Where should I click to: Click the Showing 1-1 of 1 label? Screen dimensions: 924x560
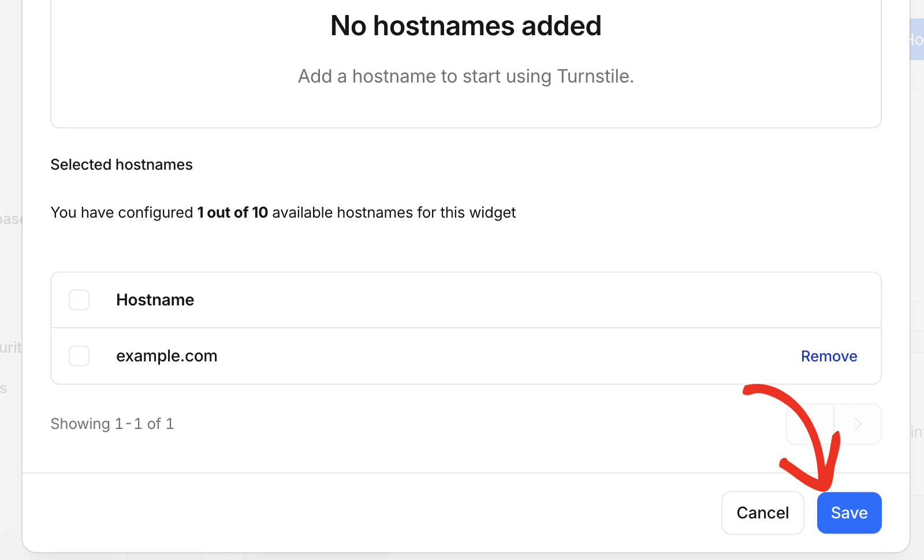[112, 424]
